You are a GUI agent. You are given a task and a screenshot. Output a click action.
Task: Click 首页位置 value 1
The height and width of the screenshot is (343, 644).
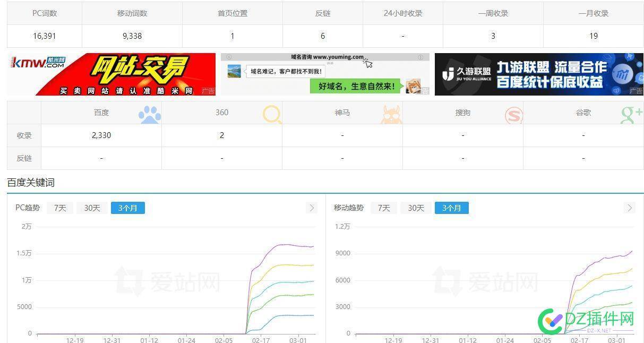click(233, 36)
